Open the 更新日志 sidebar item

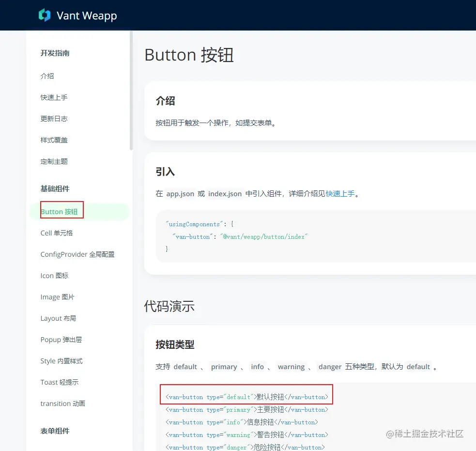click(x=54, y=119)
